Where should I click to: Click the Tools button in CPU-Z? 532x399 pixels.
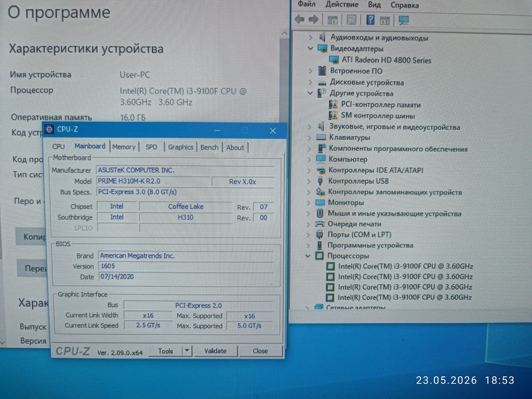(x=165, y=351)
